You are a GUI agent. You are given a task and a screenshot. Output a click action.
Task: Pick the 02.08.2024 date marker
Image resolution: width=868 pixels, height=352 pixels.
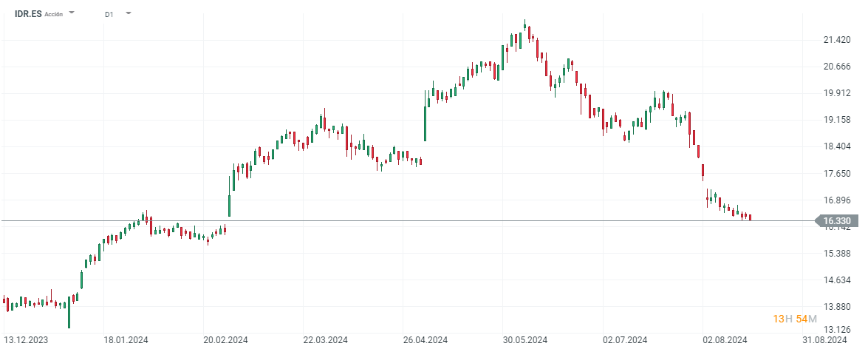(725, 340)
